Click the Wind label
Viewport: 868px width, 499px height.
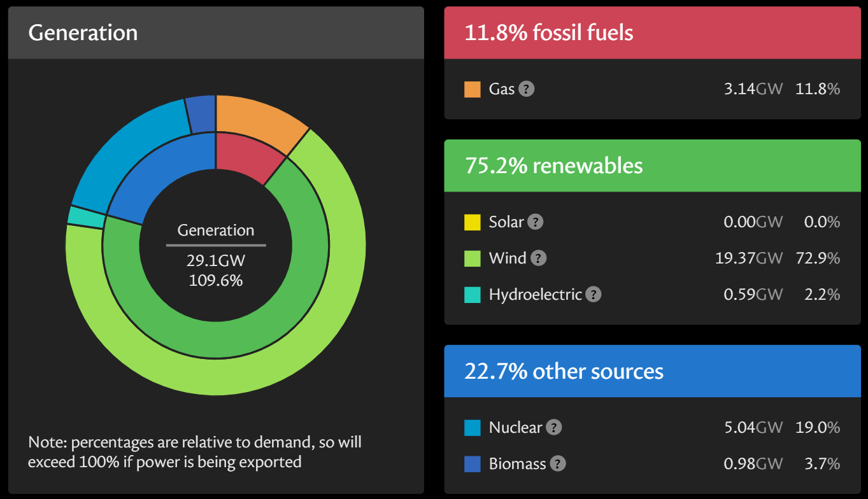[508, 258]
